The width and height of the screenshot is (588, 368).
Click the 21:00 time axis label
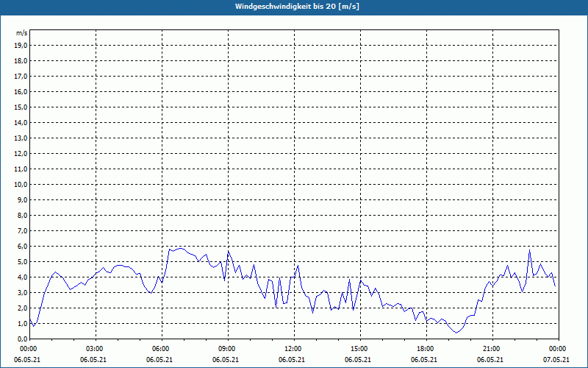coord(491,349)
